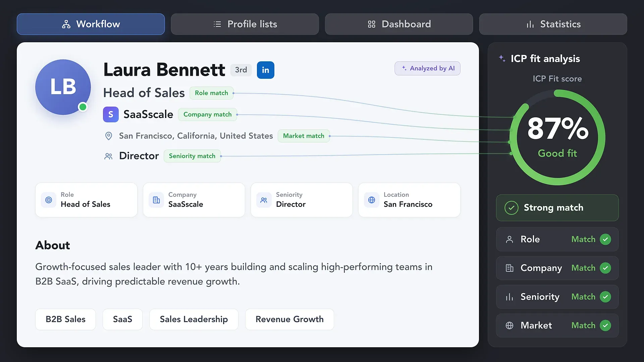Screen dimensions: 644x362
Task: Switch to Profile lists tab
Action: [245, 24]
